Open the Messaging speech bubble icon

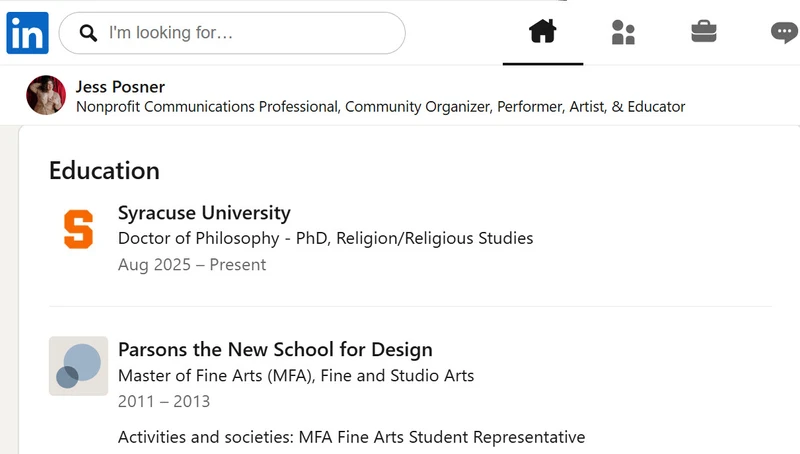pyautogui.click(x=785, y=33)
